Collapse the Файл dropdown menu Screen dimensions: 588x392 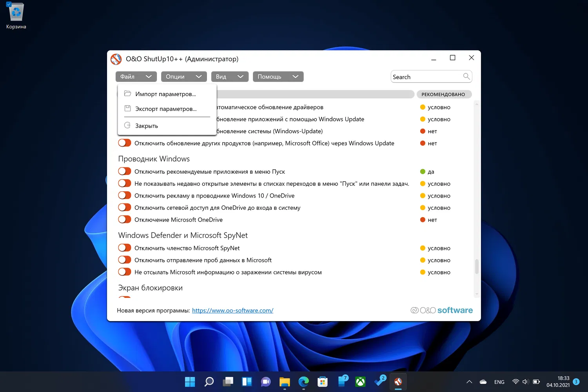tap(136, 77)
